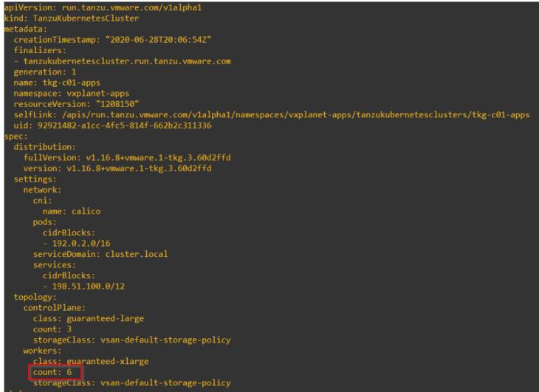Screen dimensions: 539x392
Task: Click the controlPlane count: 3 line
Action: coord(52,329)
